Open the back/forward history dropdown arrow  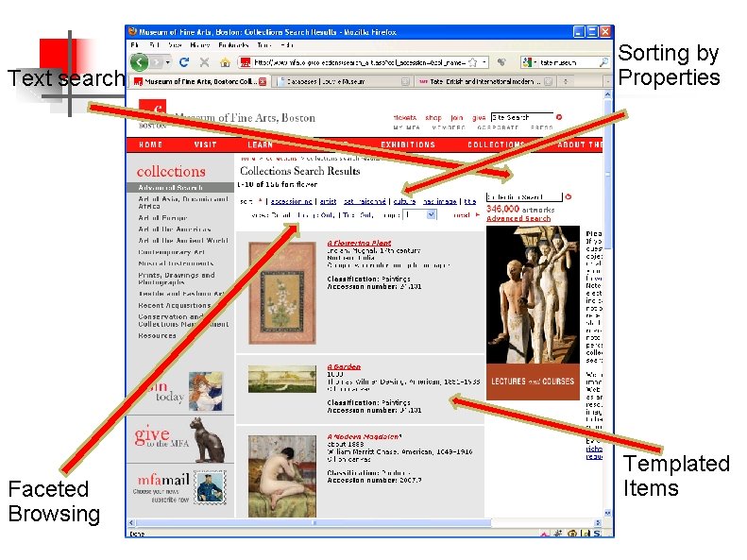click(167, 62)
